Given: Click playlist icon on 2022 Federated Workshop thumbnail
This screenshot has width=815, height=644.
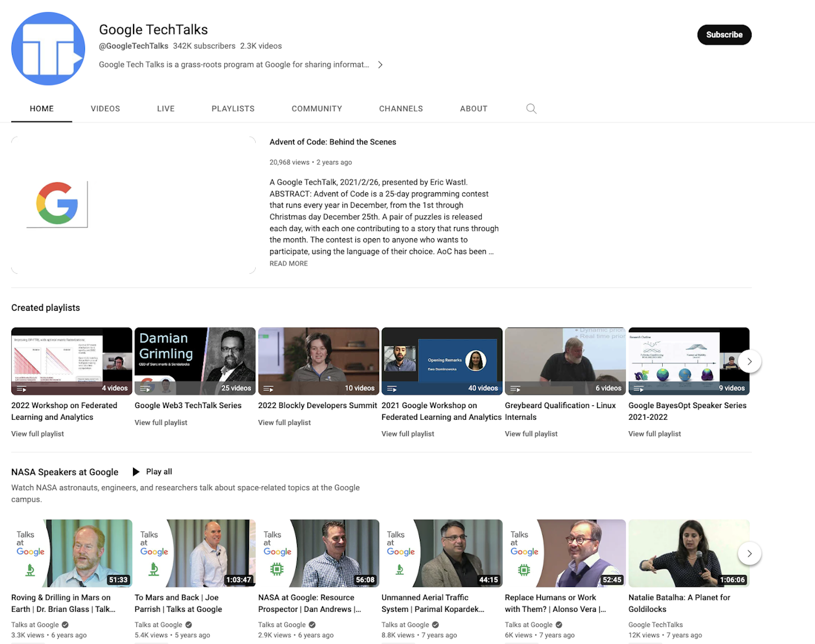Looking at the screenshot, I should [x=22, y=389].
